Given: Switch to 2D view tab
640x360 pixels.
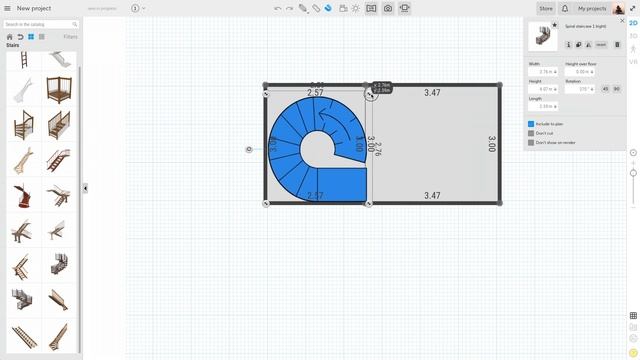Looking at the screenshot, I should pyautogui.click(x=633, y=23).
